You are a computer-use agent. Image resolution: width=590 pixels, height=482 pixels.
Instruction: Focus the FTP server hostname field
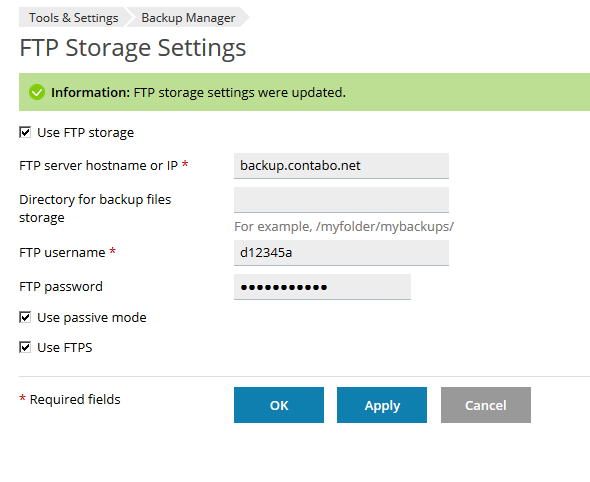pos(341,166)
